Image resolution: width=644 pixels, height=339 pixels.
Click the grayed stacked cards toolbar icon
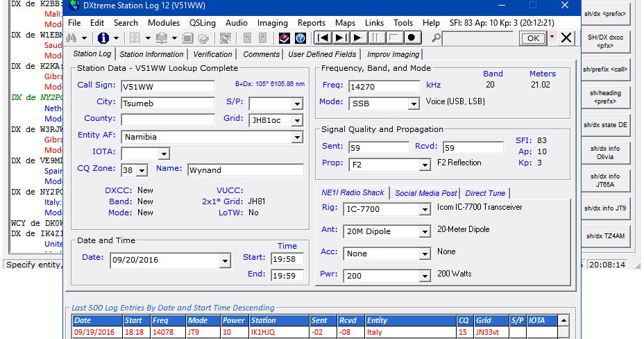(204, 38)
